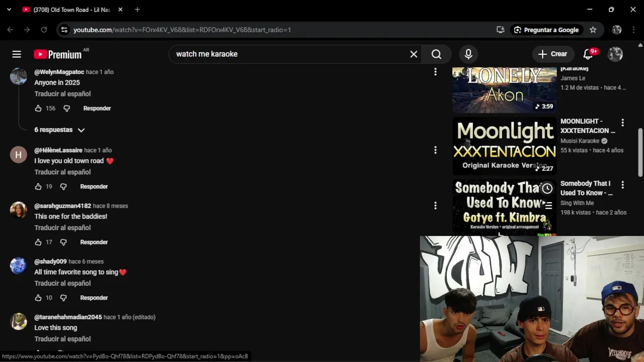Translate 'I love you old town road' comment
Image resolution: width=644 pixels, height=362 pixels.
[62, 172]
